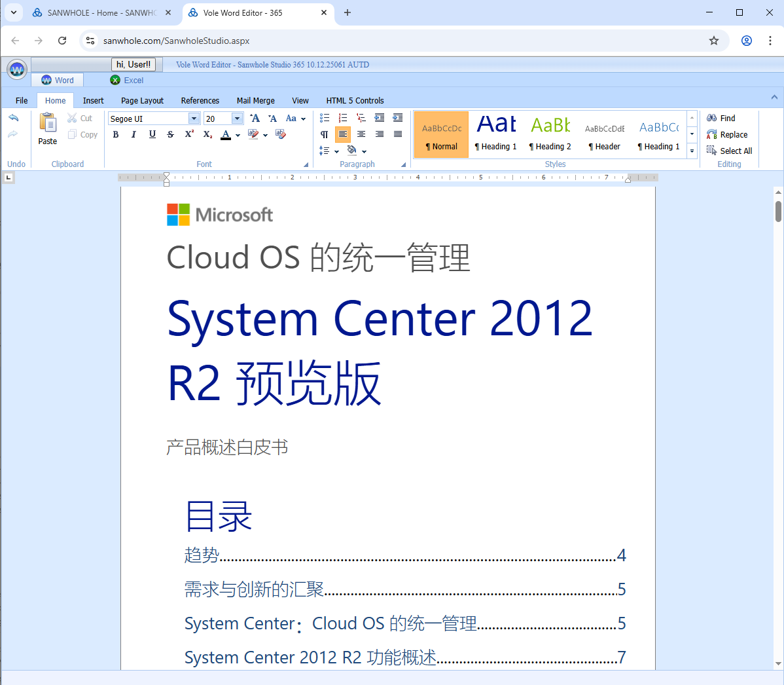
Task: Apply a bulleted list
Action: (325, 118)
